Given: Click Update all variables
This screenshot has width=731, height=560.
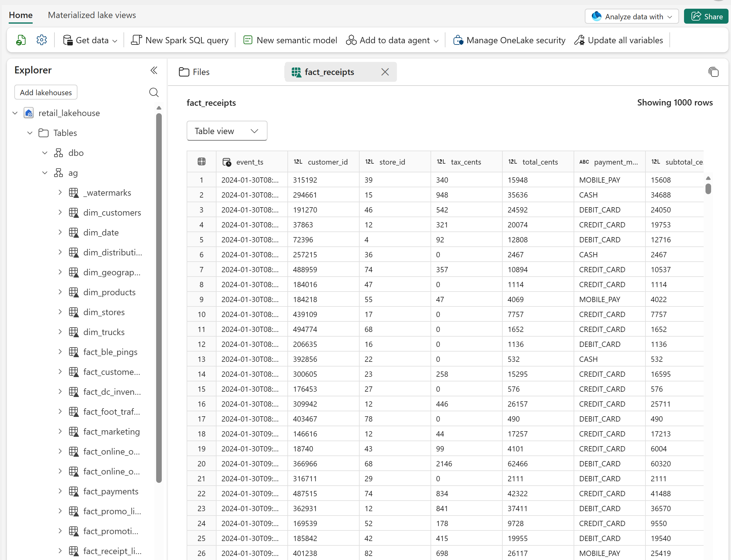Looking at the screenshot, I should (619, 40).
